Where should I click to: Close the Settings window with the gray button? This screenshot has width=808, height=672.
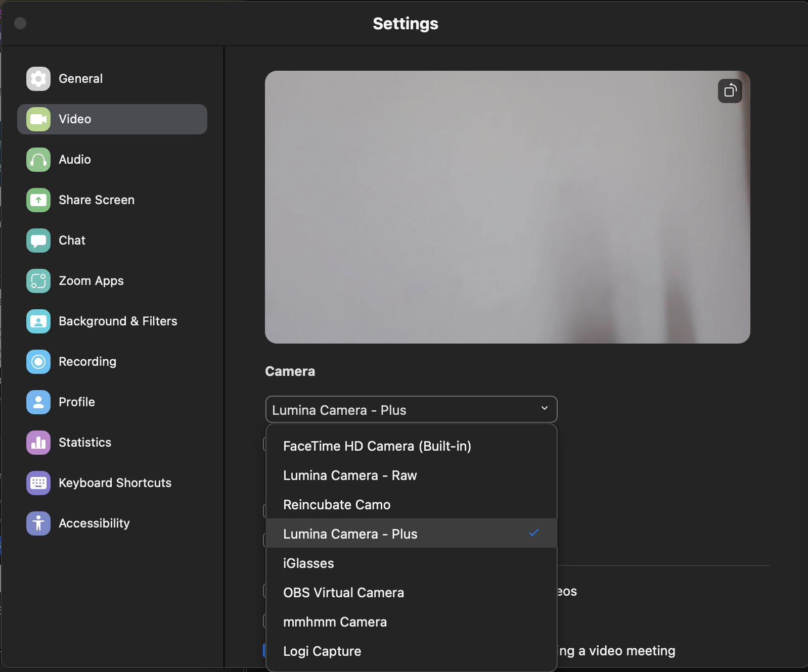coord(20,23)
